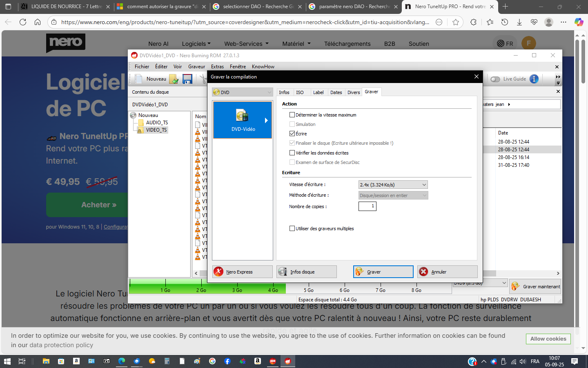Screen dimensions: 588x368
Task: Select the Nouveau disc icon in tree
Action: point(134,115)
